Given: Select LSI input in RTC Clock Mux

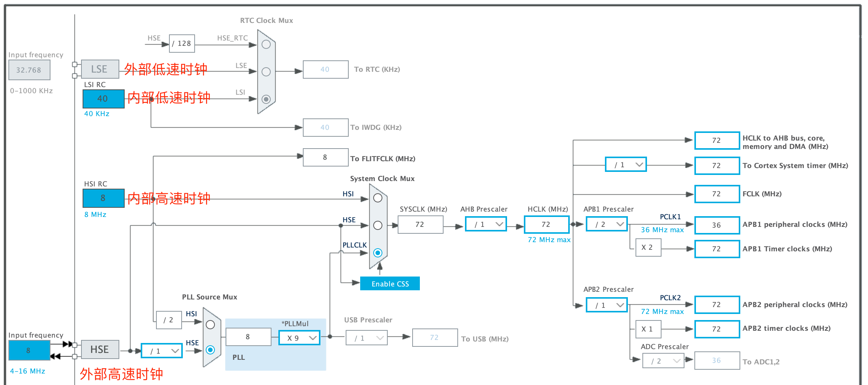Looking at the screenshot, I should (x=266, y=99).
